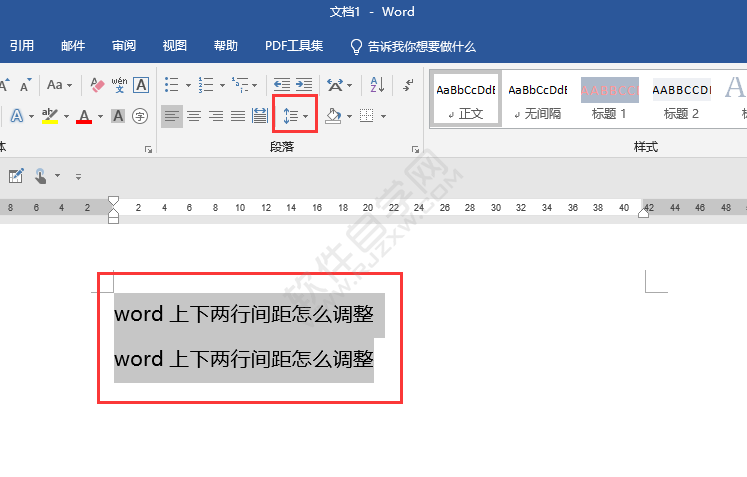Apply the 标题 1 style
The image size is (747, 477).
pyautogui.click(x=609, y=100)
